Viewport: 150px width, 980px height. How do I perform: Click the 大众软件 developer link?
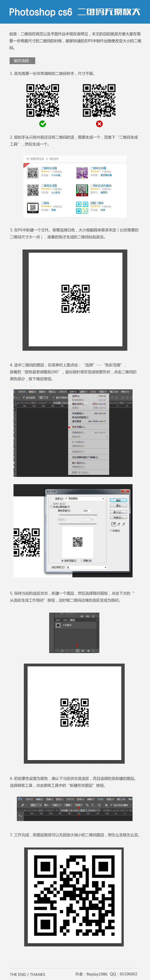click(x=55, y=193)
